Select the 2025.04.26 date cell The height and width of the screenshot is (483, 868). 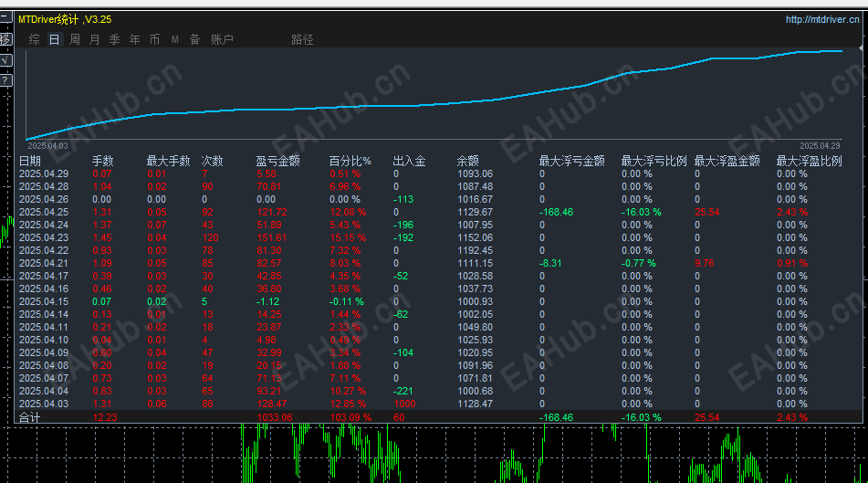[44, 199]
